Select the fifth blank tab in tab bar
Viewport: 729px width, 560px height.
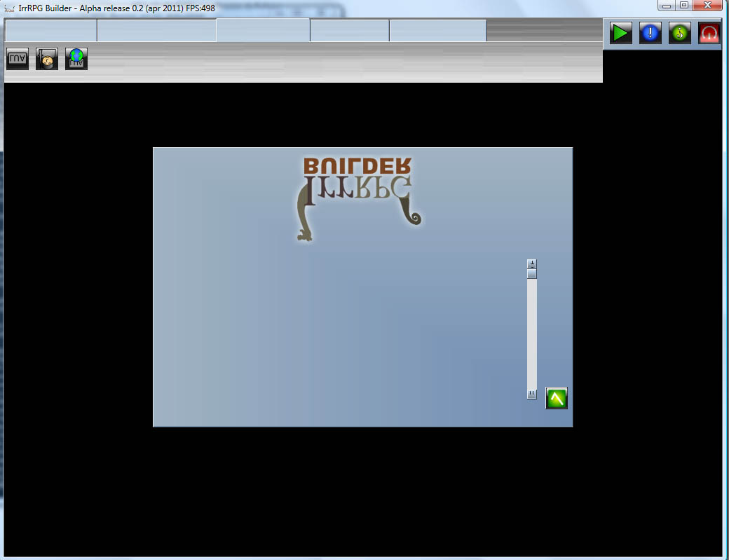pyautogui.click(x=437, y=31)
